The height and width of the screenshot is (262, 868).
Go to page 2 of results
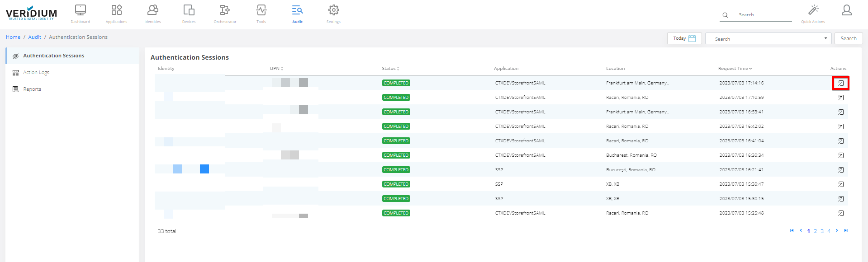(816, 231)
